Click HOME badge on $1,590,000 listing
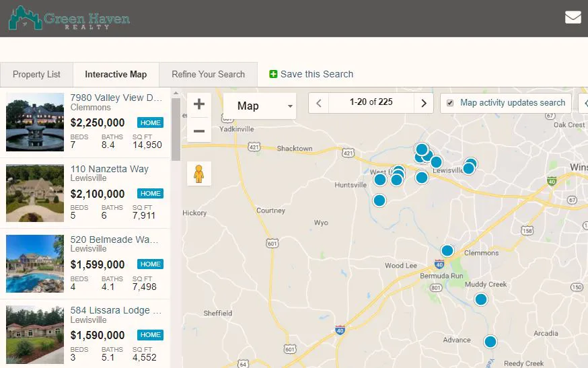Viewport: 588px width, 368px height. pos(151,335)
